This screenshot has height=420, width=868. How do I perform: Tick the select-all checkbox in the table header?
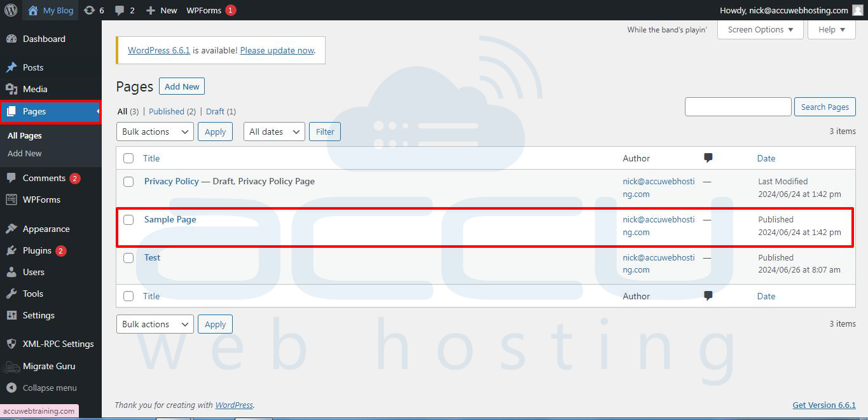(x=128, y=158)
